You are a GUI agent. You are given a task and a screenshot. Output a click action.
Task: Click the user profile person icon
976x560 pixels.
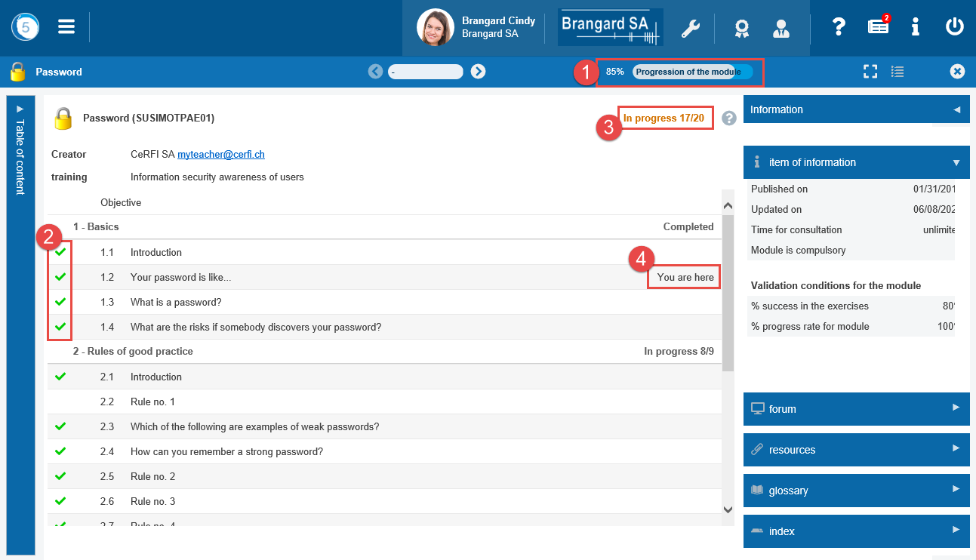coord(780,29)
